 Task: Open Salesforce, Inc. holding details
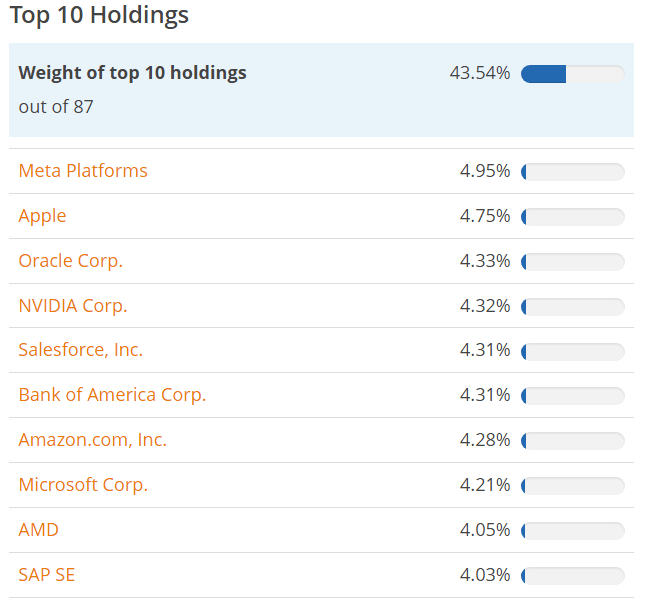tap(81, 350)
